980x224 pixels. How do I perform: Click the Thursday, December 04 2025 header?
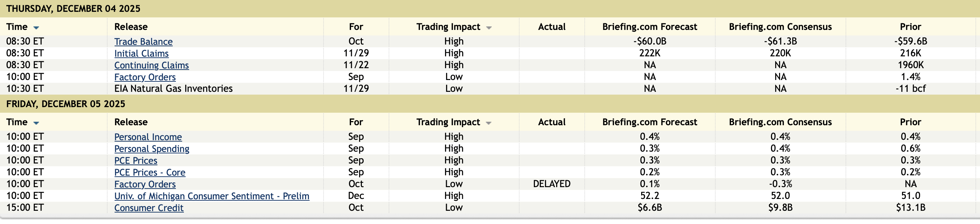pos(73,8)
